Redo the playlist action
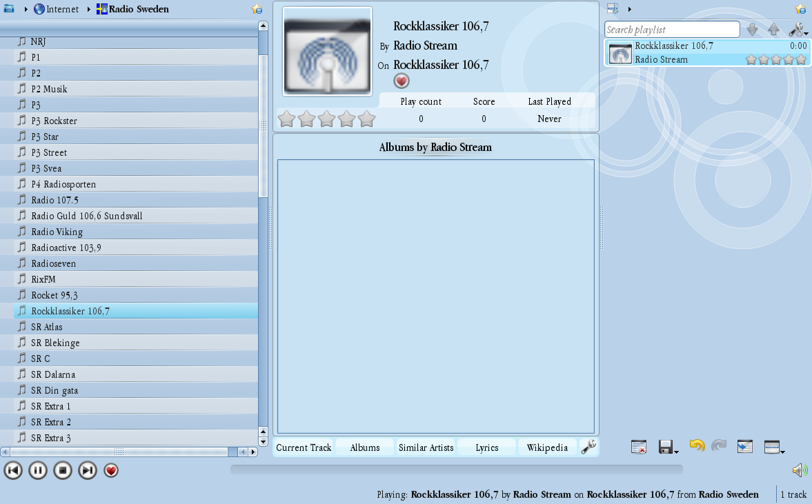The image size is (812, 504). 719,445
